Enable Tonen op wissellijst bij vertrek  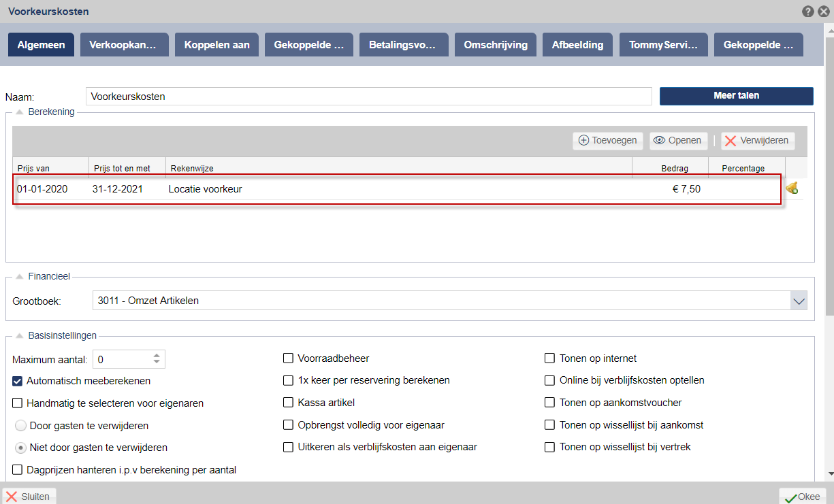pyautogui.click(x=550, y=447)
